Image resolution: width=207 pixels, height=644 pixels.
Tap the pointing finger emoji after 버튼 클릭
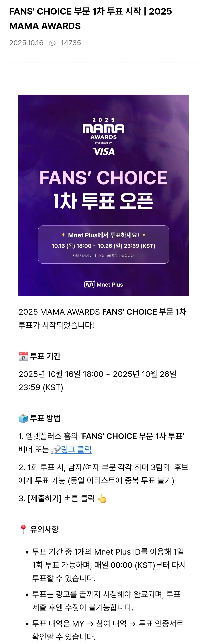102,498
